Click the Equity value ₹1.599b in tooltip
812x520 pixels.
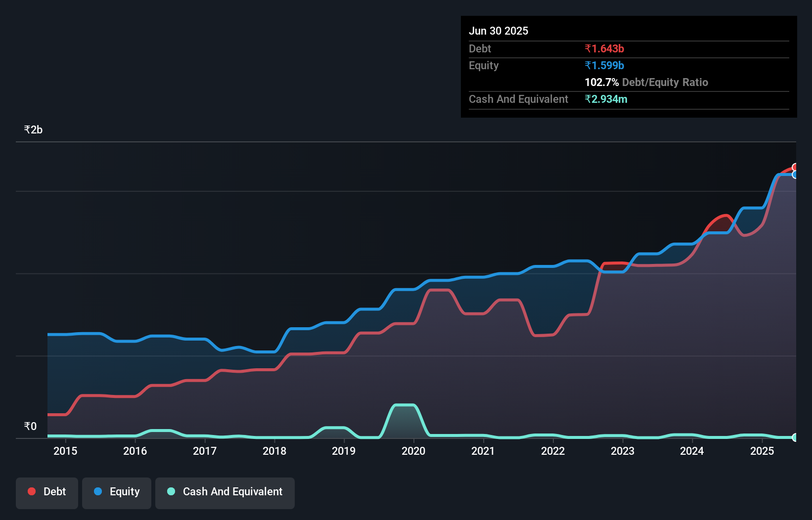(x=604, y=65)
